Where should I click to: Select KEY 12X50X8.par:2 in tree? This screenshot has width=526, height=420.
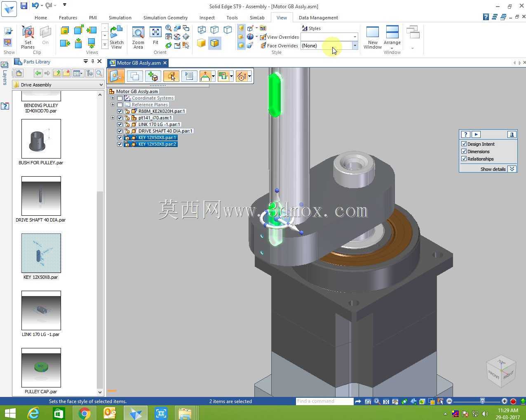[157, 144]
